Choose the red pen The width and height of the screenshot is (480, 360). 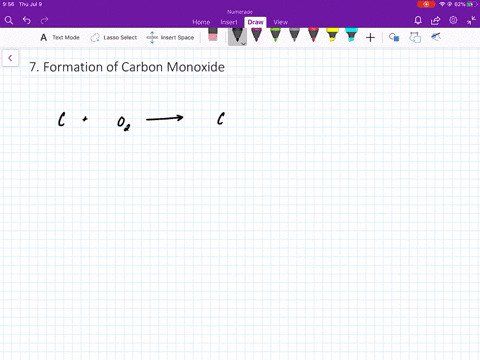[x=313, y=35]
